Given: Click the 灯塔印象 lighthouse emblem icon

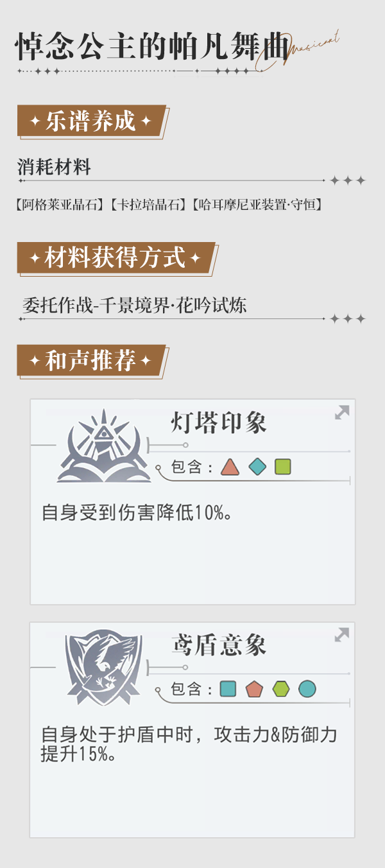Looking at the screenshot, I should 104,445.
